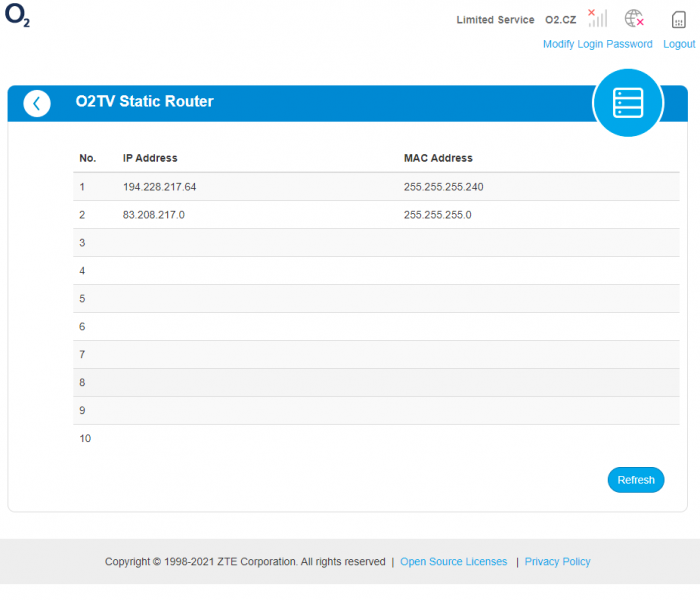Click the O2 logo
This screenshot has width=700, height=600.
(17, 15)
